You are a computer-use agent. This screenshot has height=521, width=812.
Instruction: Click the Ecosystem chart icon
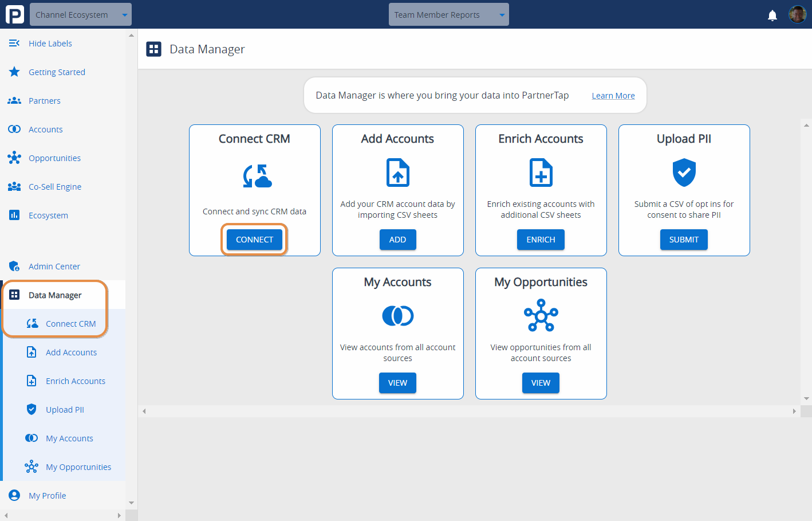14,215
